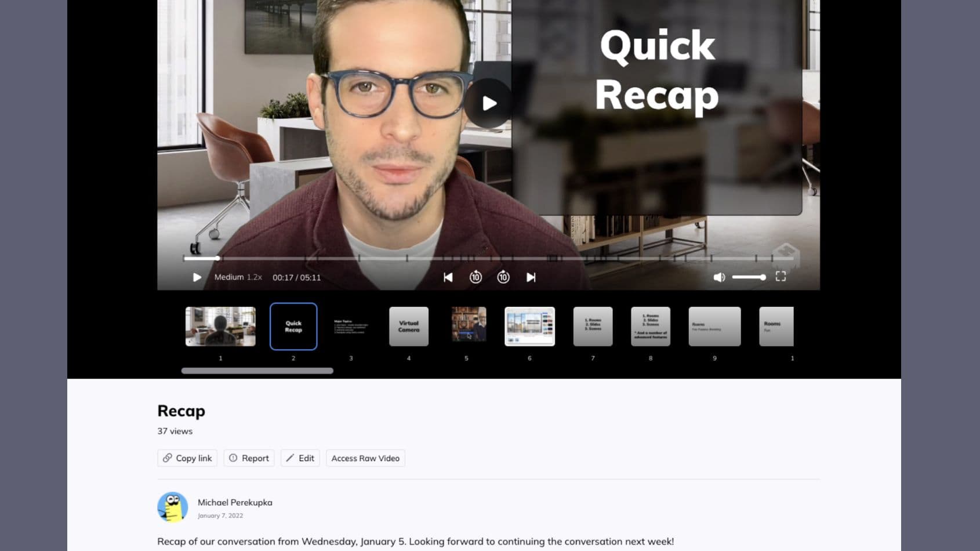Select the Quick Recap chapter thumbnail
This screenshot has width=980, height=551.
tap(293, 326)
